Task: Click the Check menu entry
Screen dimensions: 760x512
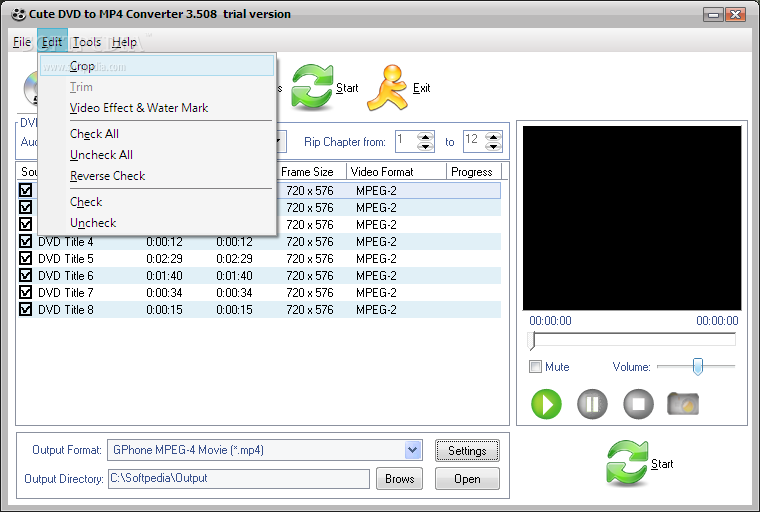Action: (x=157, y=202)
